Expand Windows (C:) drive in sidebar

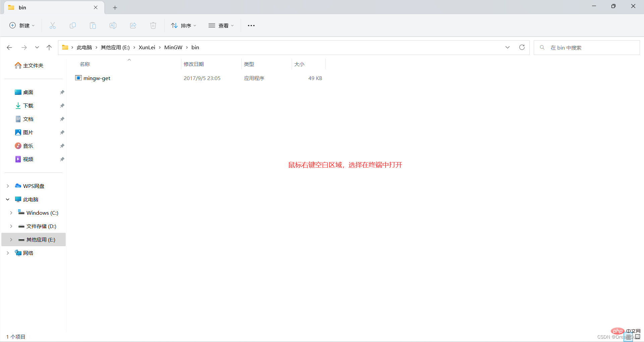11,213
